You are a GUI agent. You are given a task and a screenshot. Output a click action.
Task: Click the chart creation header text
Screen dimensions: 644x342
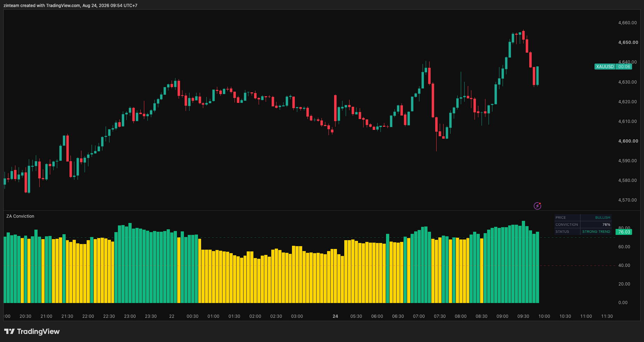point(70,6)
